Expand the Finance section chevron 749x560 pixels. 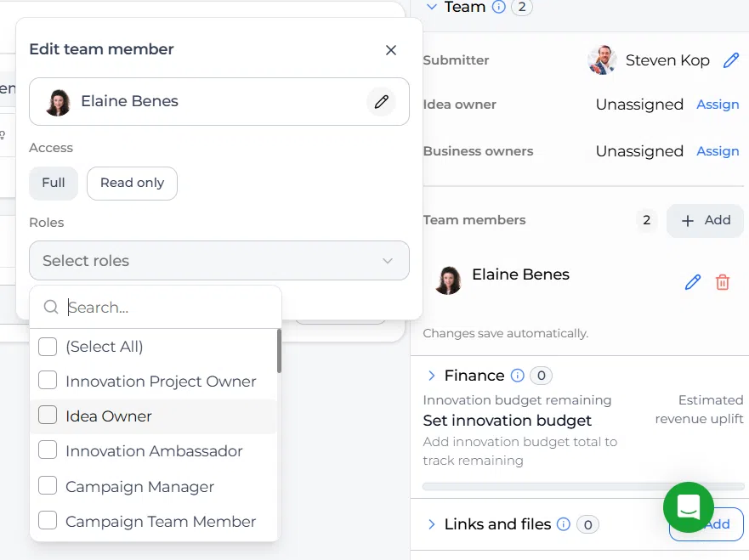[431, 376]
